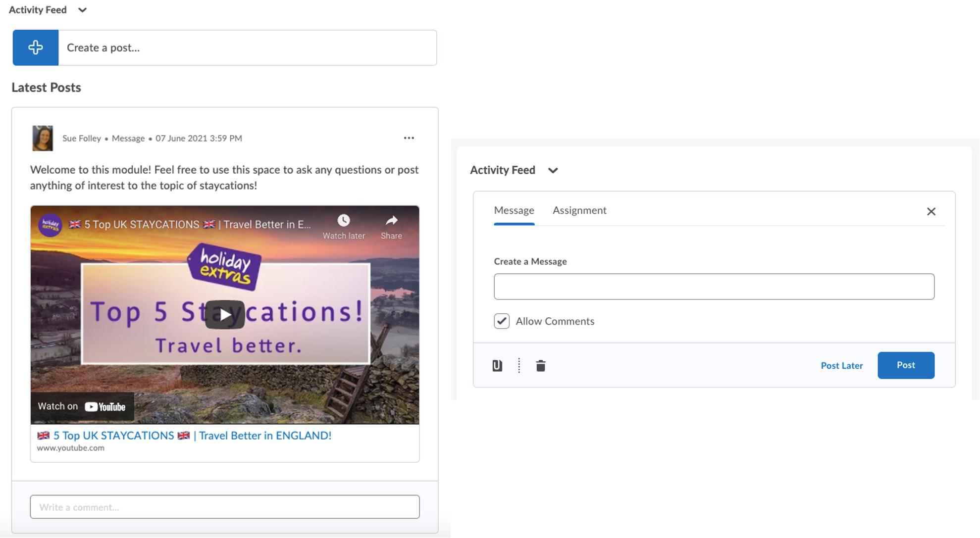
Task: Click inside the Write a comment field
Action: [225, 507]
